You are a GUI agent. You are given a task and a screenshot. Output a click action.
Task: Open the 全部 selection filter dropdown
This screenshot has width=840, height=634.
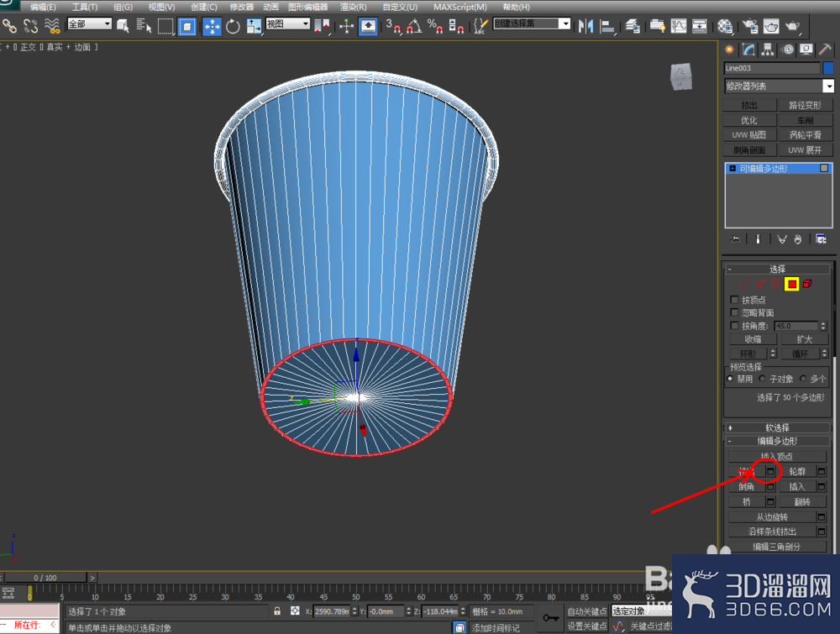click(x=90, y=24)
